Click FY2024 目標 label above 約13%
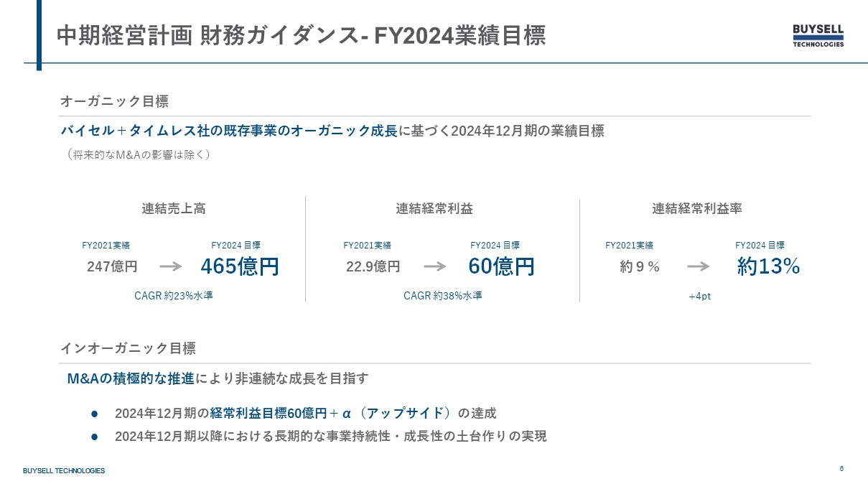This screenshot has height=489, width=868. (x=760, y=246)
